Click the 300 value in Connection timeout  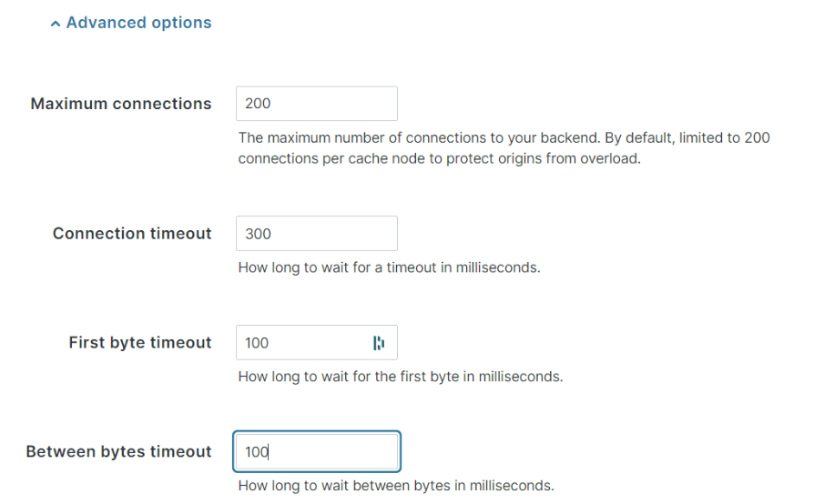pyautogui.click(x=258, y=234)
